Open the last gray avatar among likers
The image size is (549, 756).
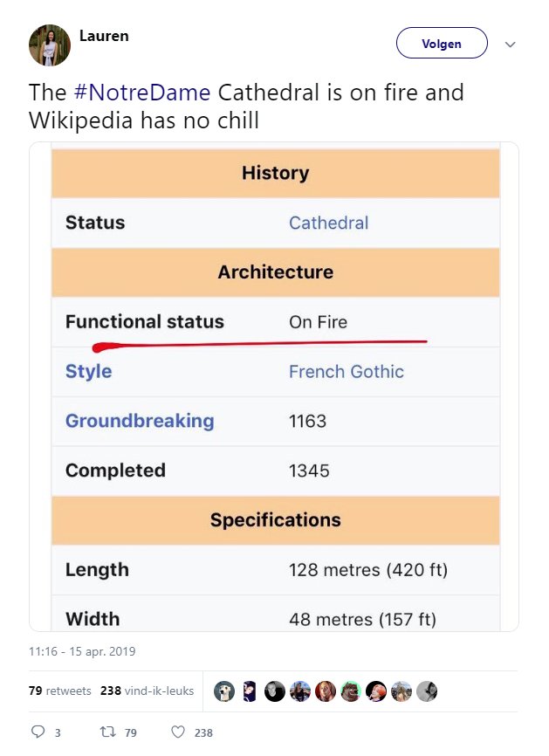pyautogui.click(x=427, y=691)
